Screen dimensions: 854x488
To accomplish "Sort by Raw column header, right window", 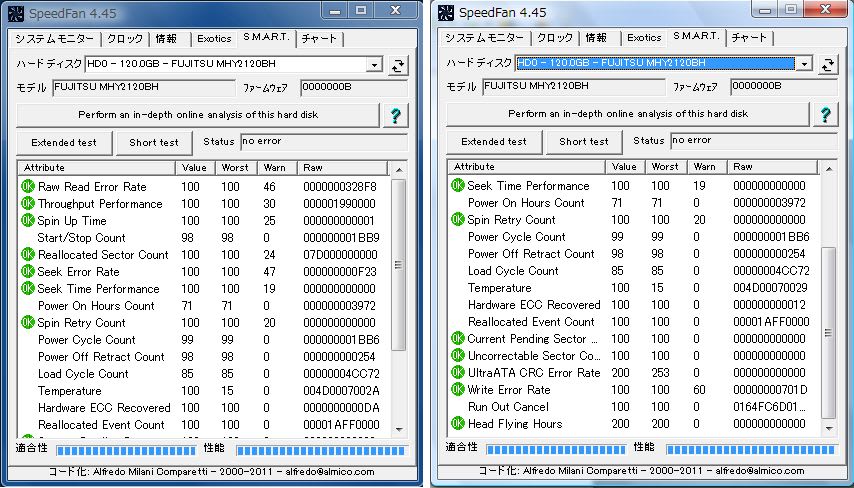I will click(773, 167).
